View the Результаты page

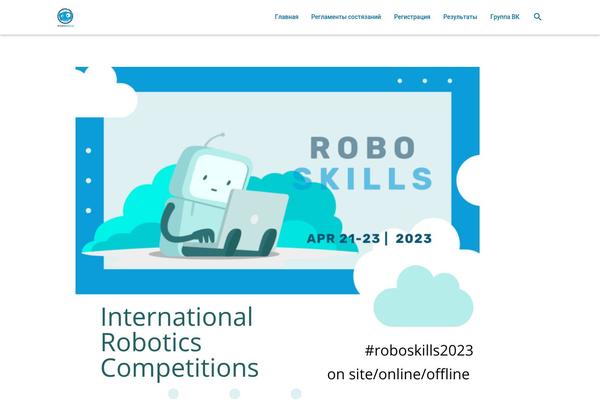[460, 17]
